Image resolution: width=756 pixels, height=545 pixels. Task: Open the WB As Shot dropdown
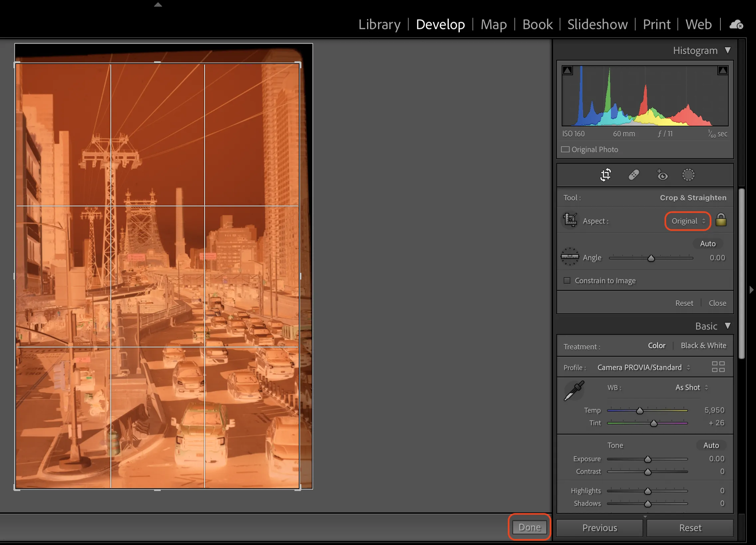point(691,387)
